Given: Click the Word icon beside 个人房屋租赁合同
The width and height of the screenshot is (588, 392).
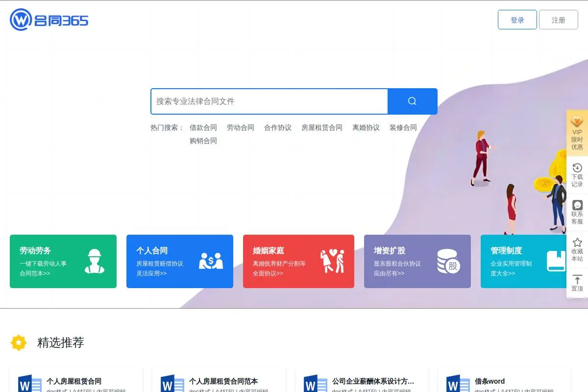Looking at the screenshot, I should tap(30, 384).
